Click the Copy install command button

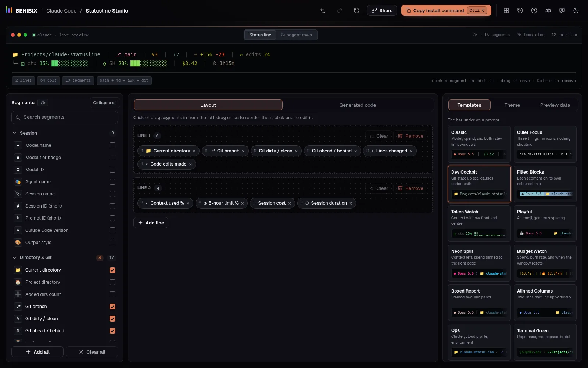pyautogui.click(x=447, y=10)
